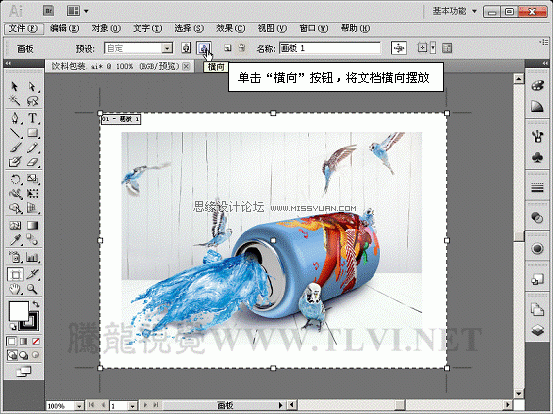Open the Symbols panel club icon
Viewport: 553px width, 414px height.
537,157
